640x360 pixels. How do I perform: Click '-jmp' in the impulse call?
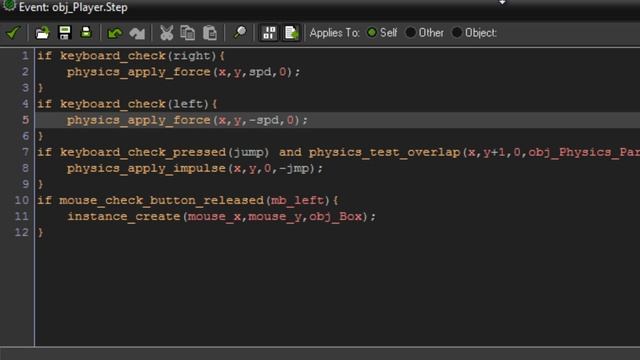294,168
